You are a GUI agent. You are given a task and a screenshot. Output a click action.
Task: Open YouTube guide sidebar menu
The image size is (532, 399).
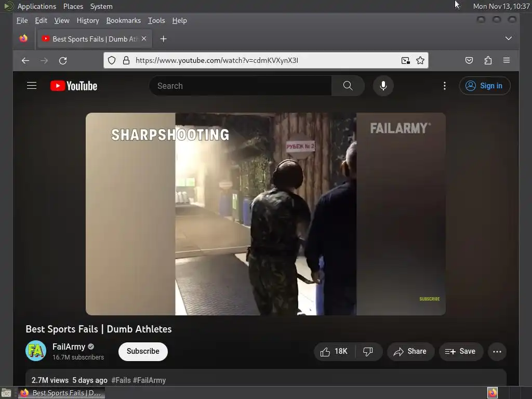click(x=32, y=86)
